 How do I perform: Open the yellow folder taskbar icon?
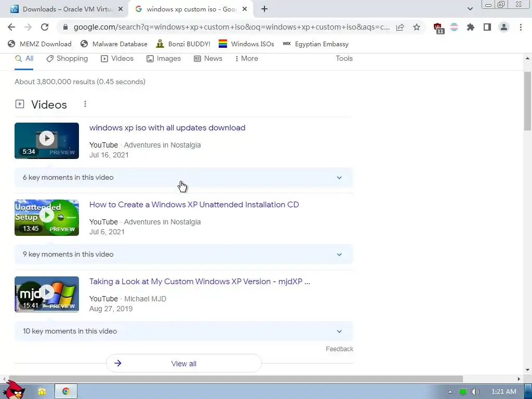(x=42, y=392)
